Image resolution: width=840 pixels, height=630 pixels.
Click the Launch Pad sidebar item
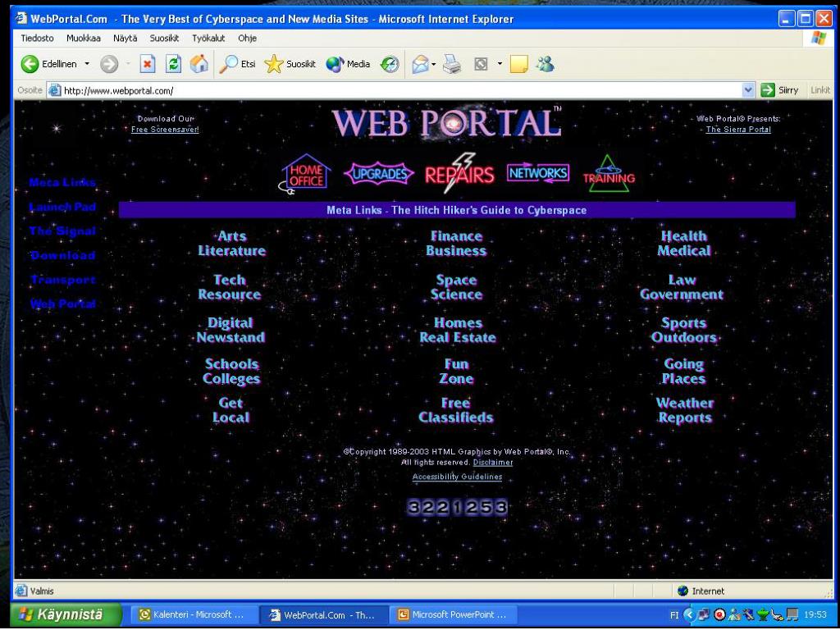tap(62, 207)
